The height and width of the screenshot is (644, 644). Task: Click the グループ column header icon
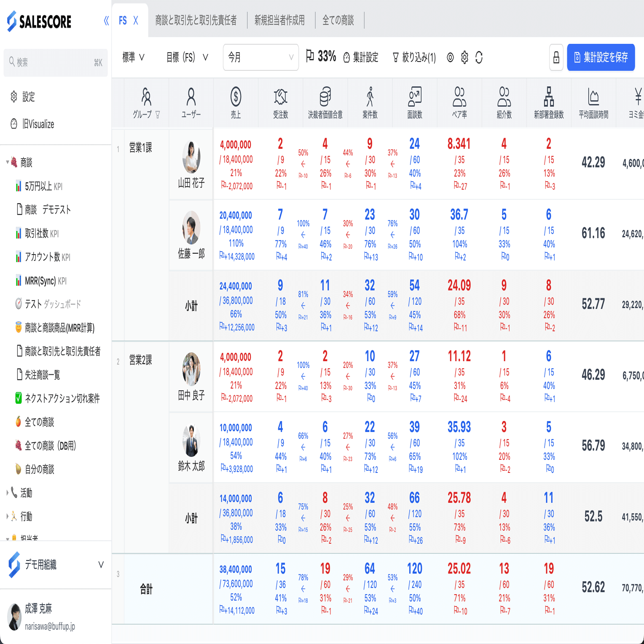(146, 97)
